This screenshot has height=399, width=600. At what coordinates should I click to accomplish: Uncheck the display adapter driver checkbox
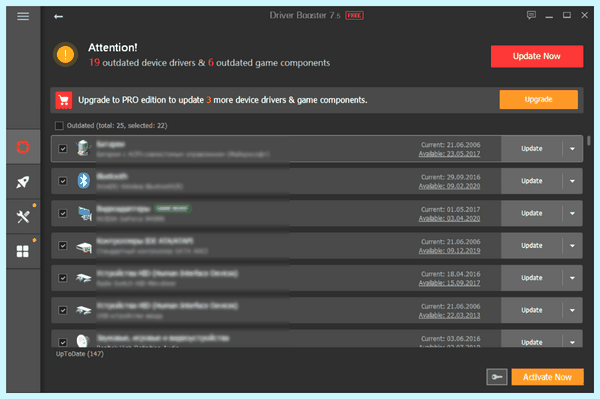point(63,213)
